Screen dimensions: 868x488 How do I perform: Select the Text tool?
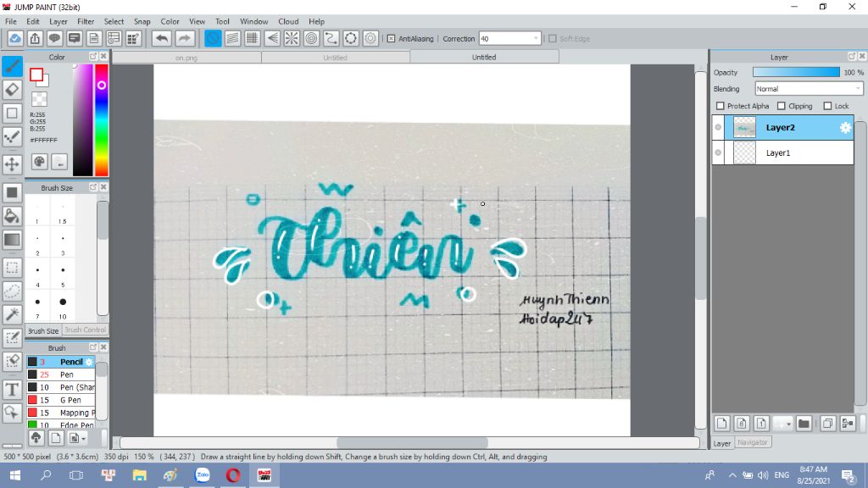click(12, 390)
